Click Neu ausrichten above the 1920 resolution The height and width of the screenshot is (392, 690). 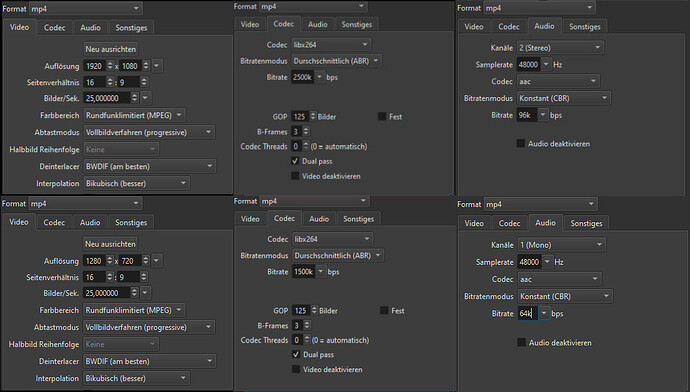pyautogui.click(x=110, y=49)
